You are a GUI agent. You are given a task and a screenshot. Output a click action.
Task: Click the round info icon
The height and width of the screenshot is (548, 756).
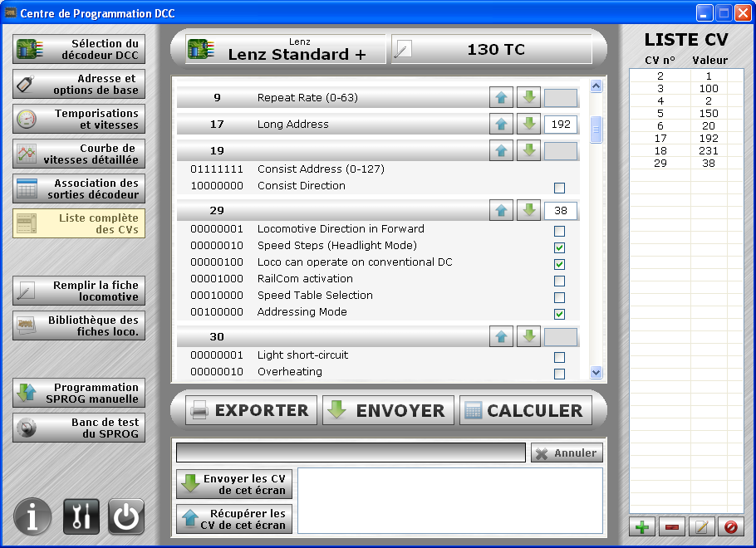click(32, 517)
